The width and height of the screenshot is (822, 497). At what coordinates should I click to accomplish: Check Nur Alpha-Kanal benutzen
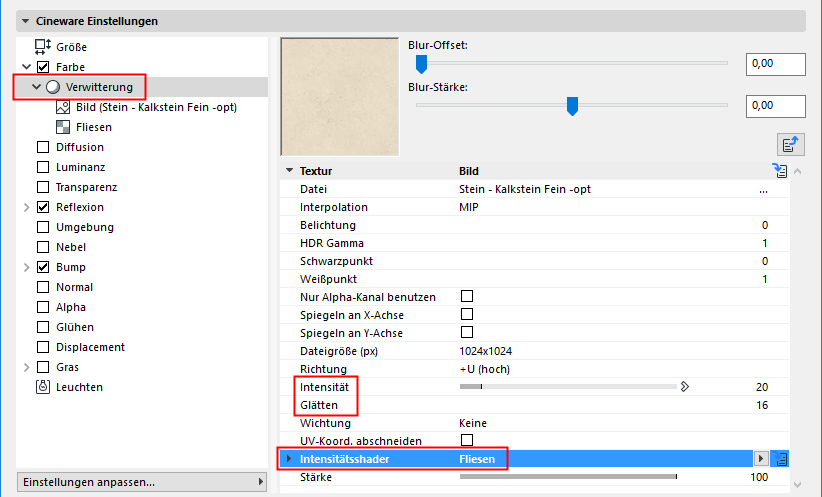point(467,296)
